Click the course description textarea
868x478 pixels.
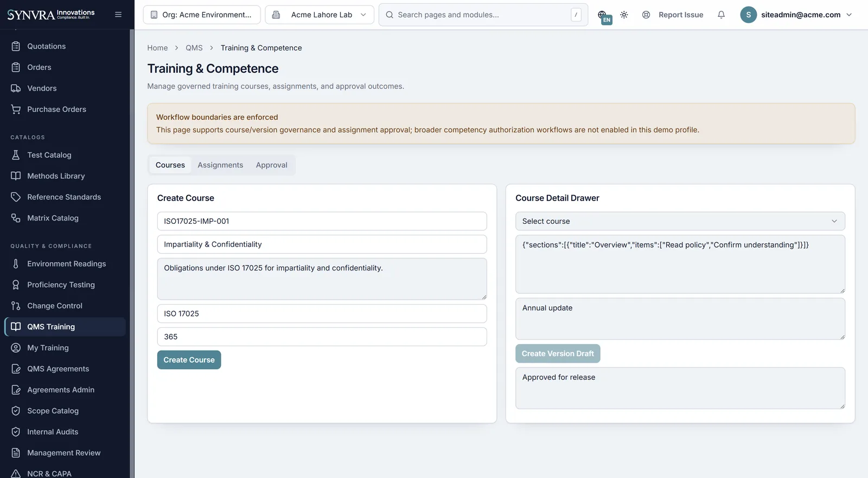tap(322, 279)
